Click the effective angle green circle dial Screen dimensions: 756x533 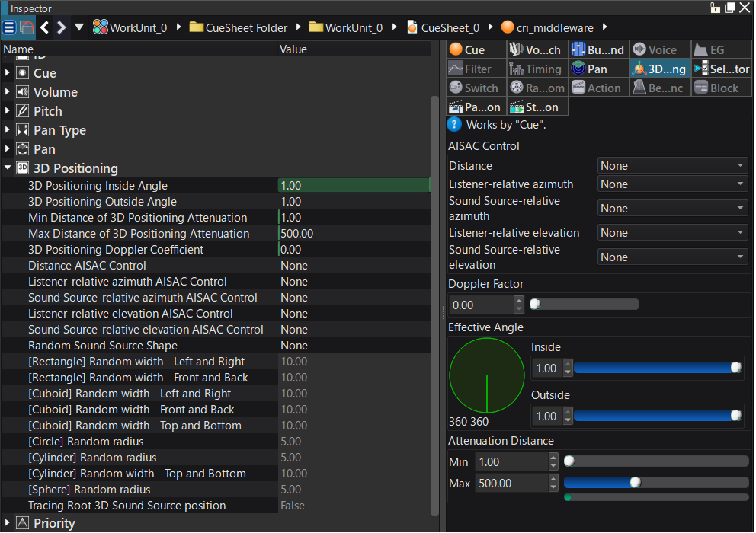coord(486,375)
